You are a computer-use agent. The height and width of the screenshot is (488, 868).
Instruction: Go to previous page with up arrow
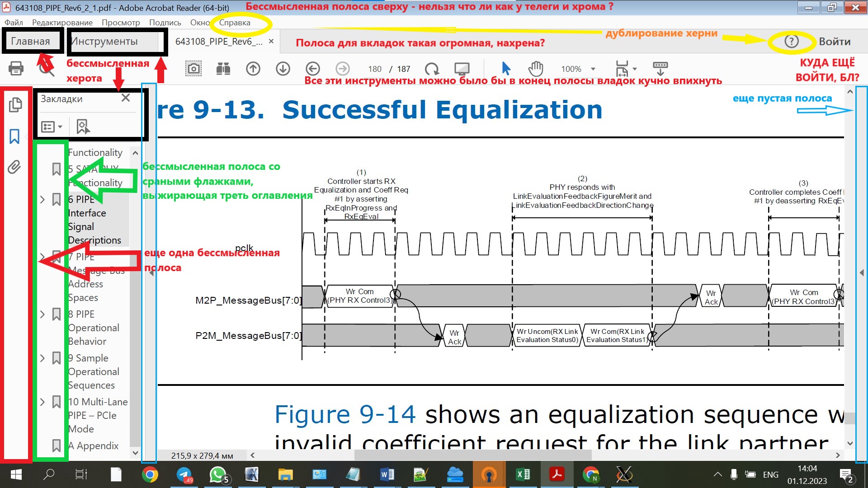(x=253, y=69)
